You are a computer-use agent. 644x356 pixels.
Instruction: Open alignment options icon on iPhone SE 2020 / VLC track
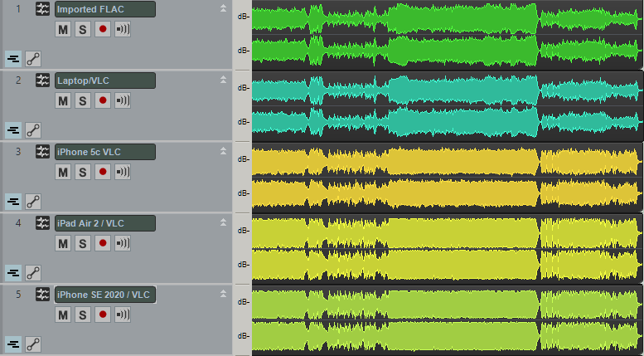pos(13,344)
